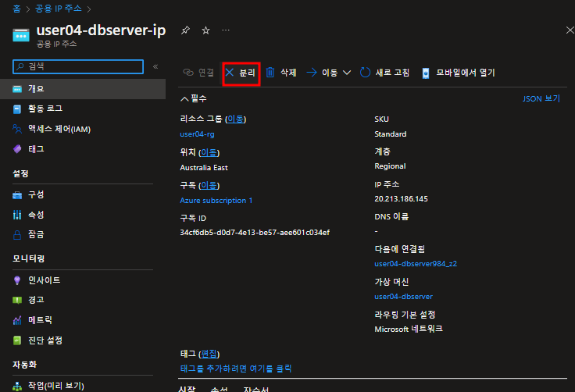
Task: Focus the 검색 search box
Action: click(78, 66)
